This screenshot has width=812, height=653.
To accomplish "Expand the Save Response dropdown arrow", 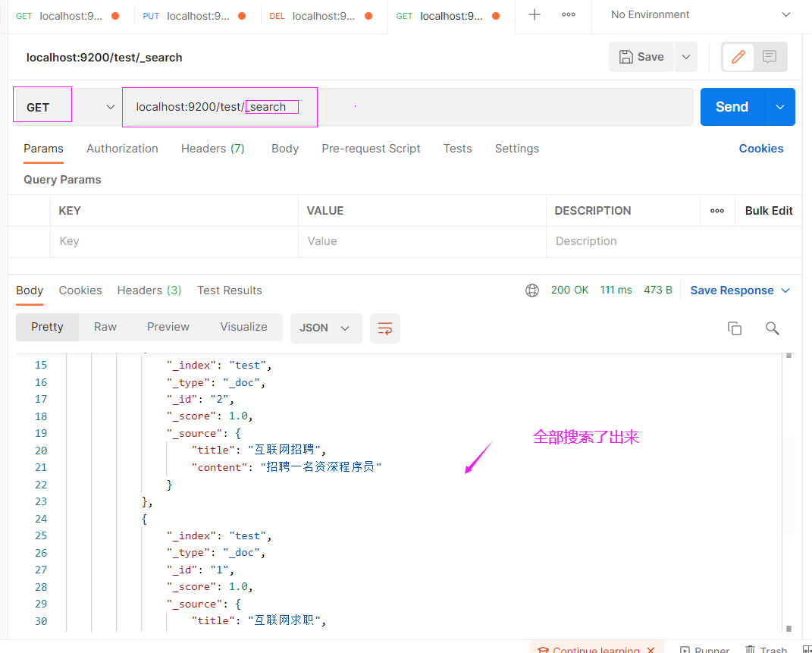I will click(785, 290).
